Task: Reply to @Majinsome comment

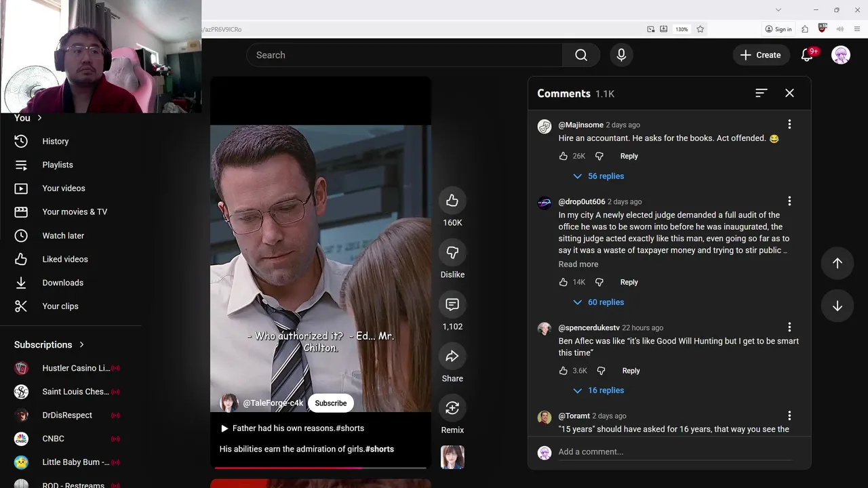Action: 629,156
